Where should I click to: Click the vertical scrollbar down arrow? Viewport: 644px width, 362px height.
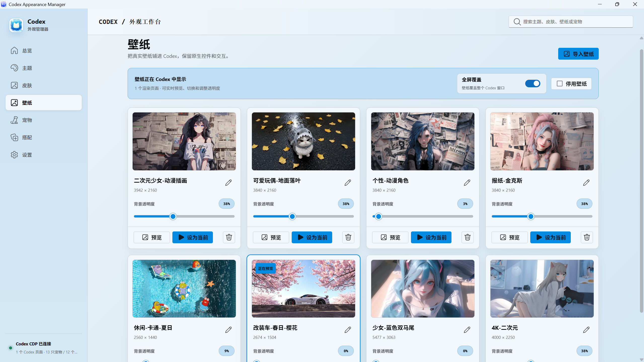point(641,359)
